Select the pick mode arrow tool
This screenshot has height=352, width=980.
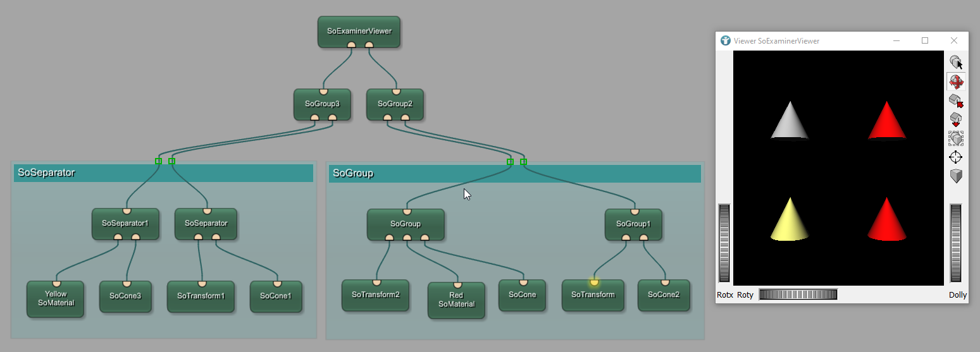click(x=956, y=62)
